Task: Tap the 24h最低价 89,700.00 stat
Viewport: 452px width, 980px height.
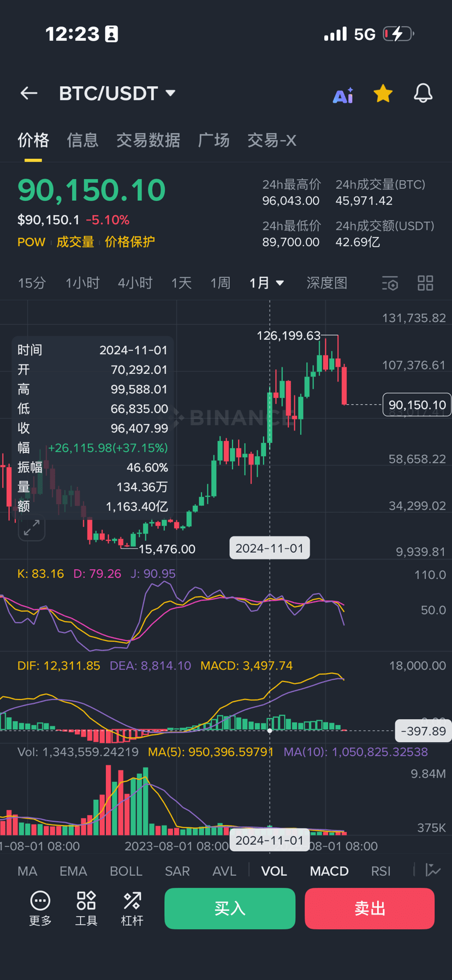Action: click(292, 234)
